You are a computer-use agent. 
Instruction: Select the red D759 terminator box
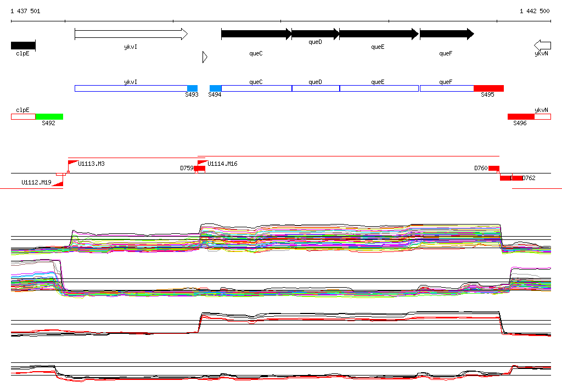coord(200,168)
